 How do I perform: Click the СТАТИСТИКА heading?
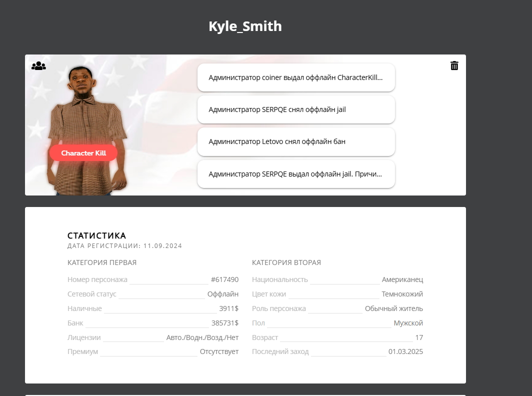pos(96,235)
